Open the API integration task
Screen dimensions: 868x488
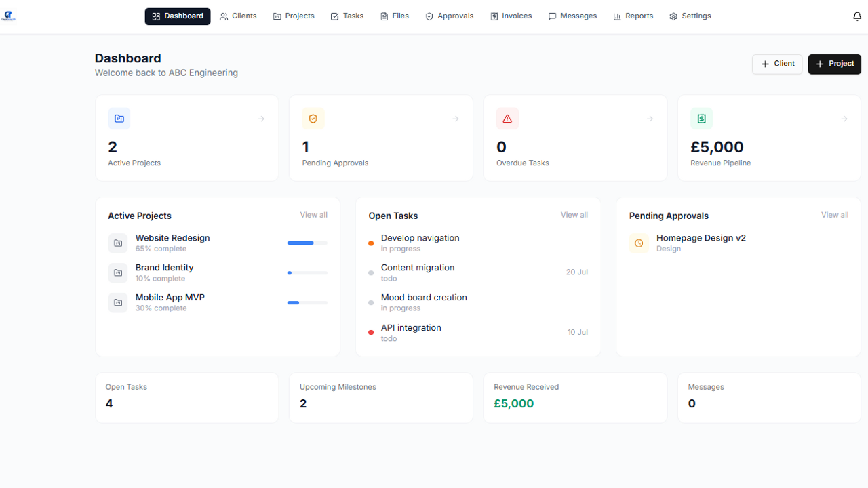(411, 327)
